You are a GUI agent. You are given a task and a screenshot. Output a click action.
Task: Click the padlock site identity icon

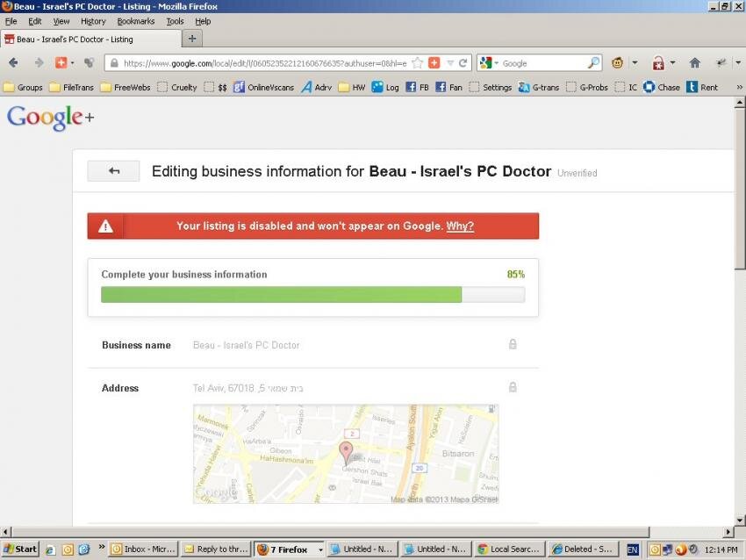(x=114, y=63)
